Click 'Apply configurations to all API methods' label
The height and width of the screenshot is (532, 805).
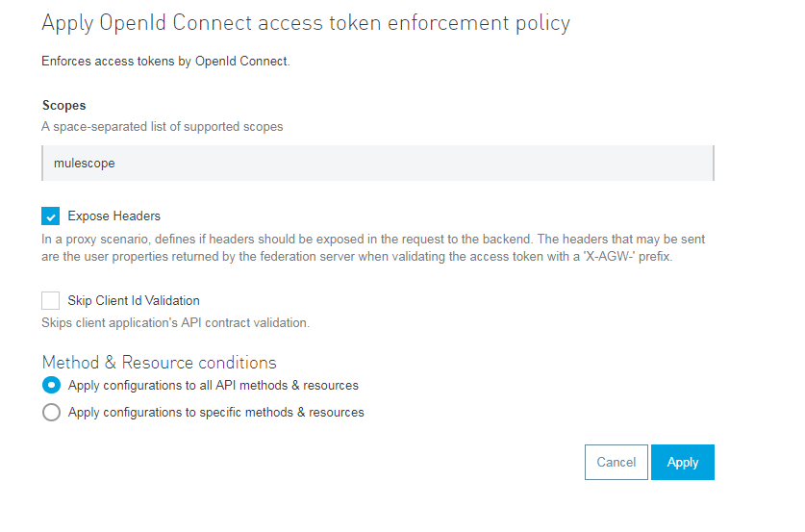213,386
